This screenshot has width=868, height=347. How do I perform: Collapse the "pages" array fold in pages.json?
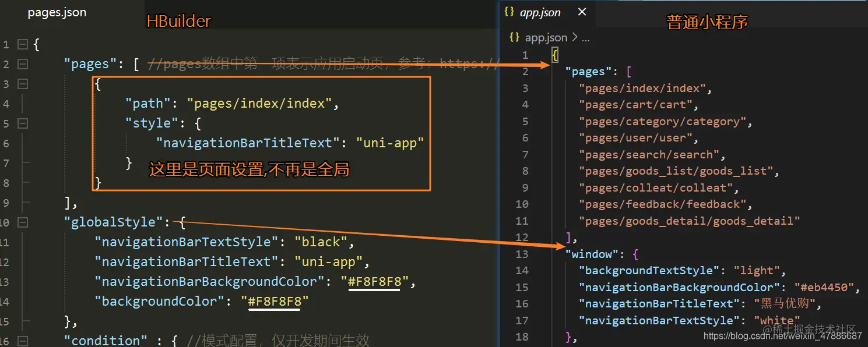(22, 64)
